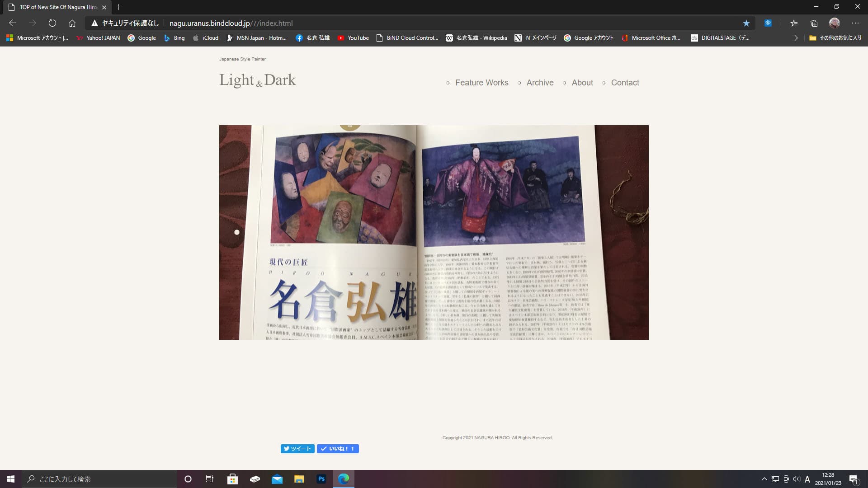Open the Favorites list icon
Viewport: 868px width, 488px height.
click(794, 23)
